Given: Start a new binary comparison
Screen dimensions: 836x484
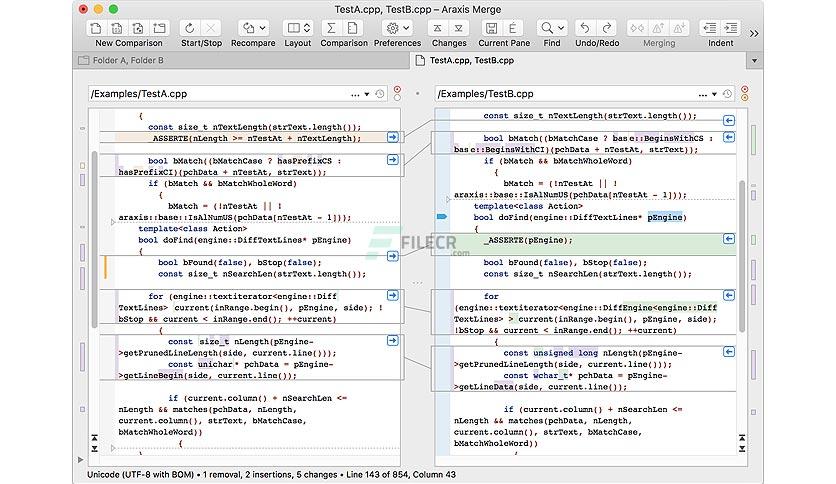Looking at the screenshot, I should (x=117, y=28).
